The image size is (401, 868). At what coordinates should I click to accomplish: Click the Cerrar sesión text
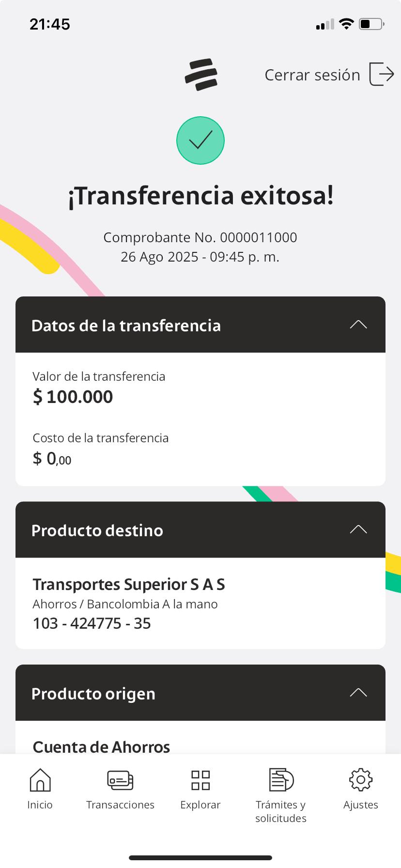pos(312,75)
